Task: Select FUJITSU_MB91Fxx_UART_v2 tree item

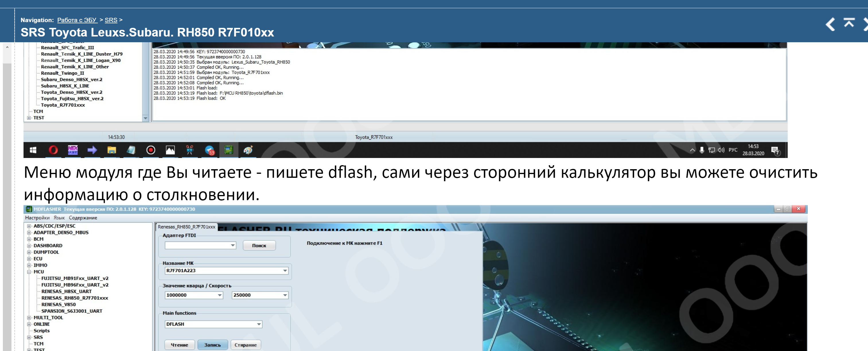Action: point(75,278)
